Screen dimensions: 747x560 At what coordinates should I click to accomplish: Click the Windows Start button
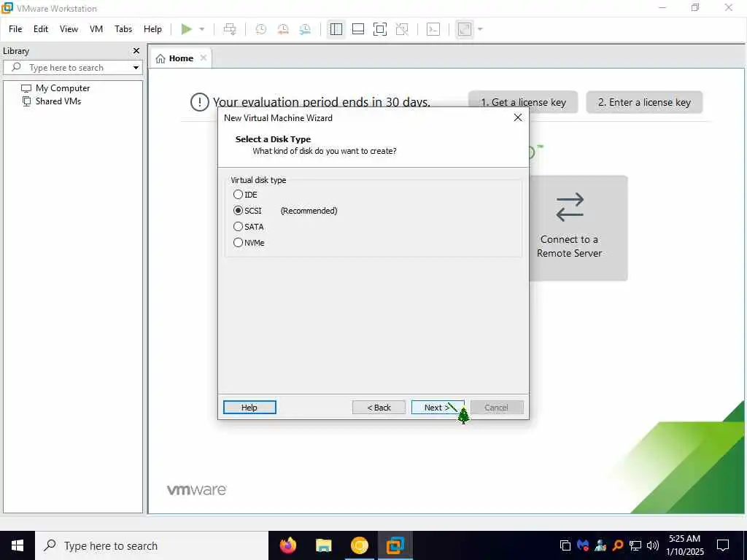[x=18, y=545]
